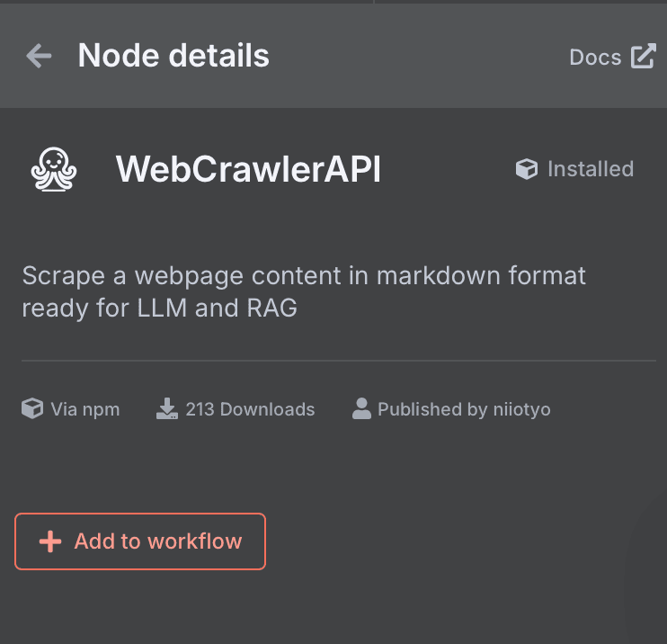Click the back arrow in header
667x644 pixels.
pyautogui.click(x=39, y=57)
